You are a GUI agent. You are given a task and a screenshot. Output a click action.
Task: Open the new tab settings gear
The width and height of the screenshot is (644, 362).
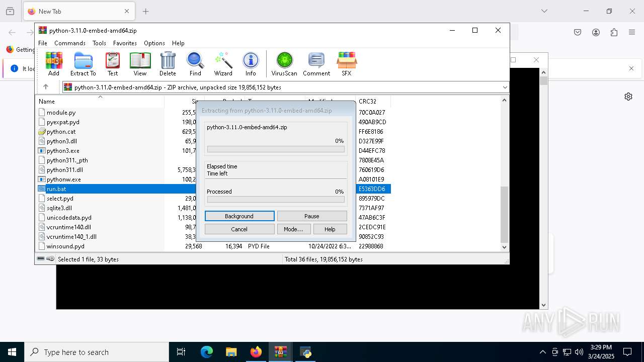pos(628,97)
